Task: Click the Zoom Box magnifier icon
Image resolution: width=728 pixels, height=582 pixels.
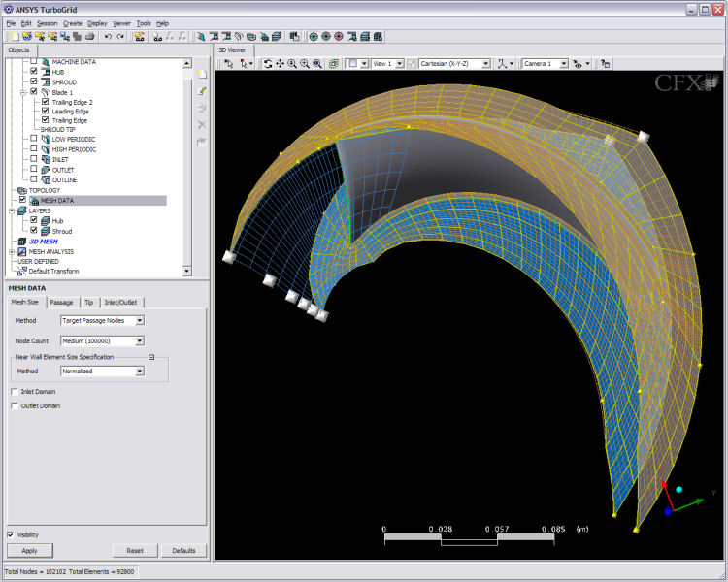Action: [305, 64]
